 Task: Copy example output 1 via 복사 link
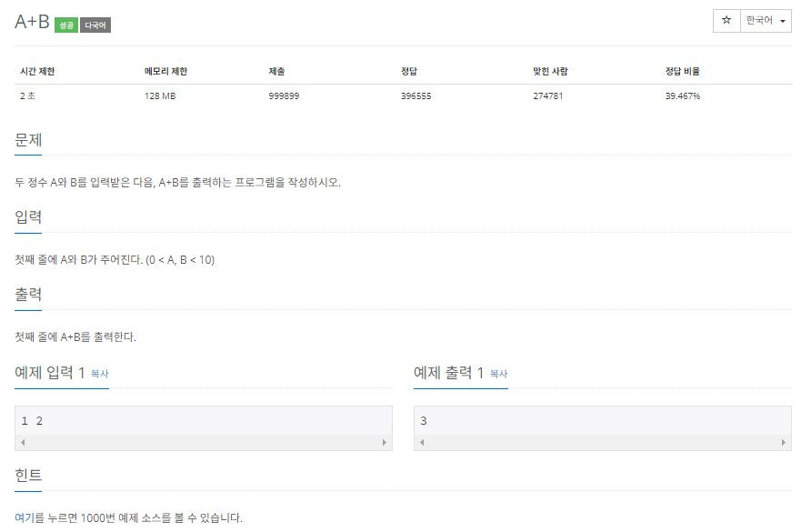pos(498,374)
